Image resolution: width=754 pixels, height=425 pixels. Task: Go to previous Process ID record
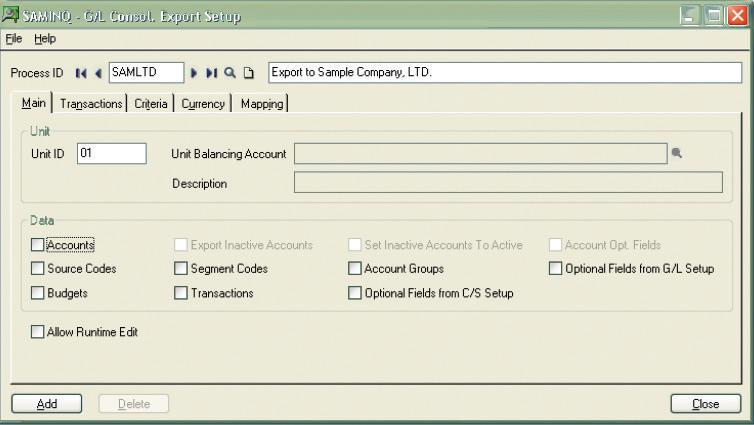[97, 73]
